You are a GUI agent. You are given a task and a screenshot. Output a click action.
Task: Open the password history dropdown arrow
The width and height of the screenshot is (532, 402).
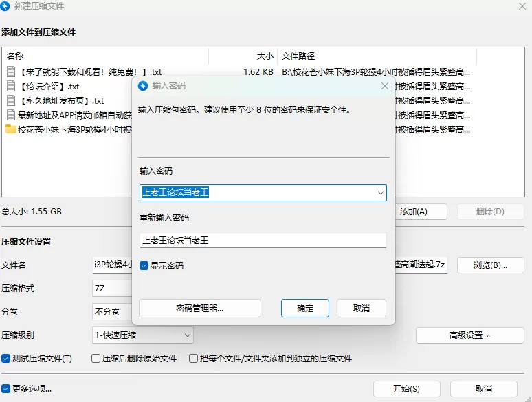(x=380, y=192)
